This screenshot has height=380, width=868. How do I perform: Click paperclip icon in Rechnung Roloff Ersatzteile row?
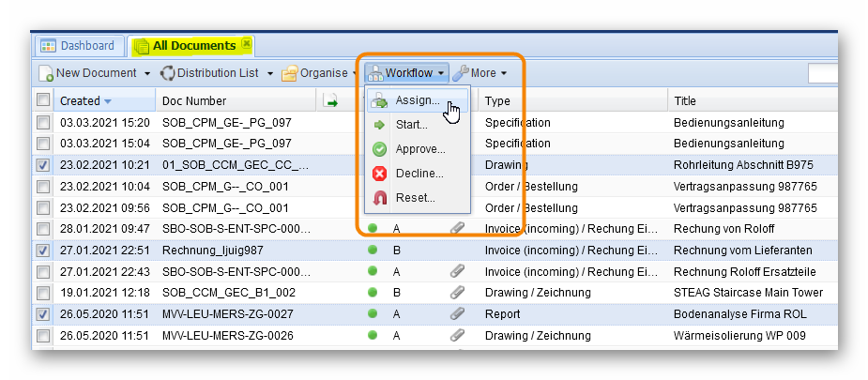point(457,271)
